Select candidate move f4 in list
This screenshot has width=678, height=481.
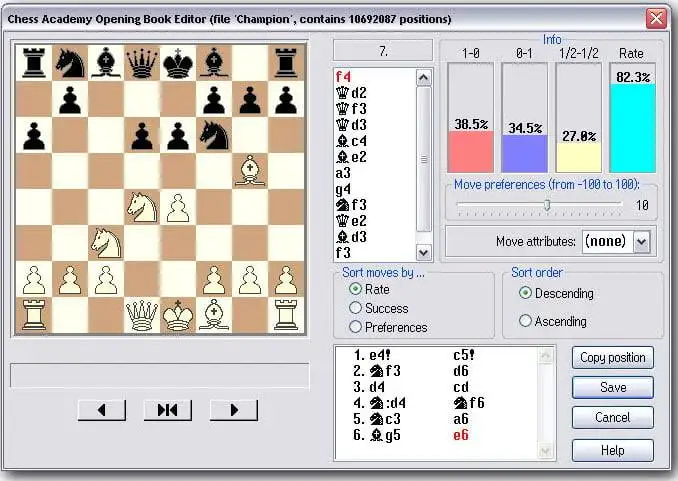pos(343,76)
